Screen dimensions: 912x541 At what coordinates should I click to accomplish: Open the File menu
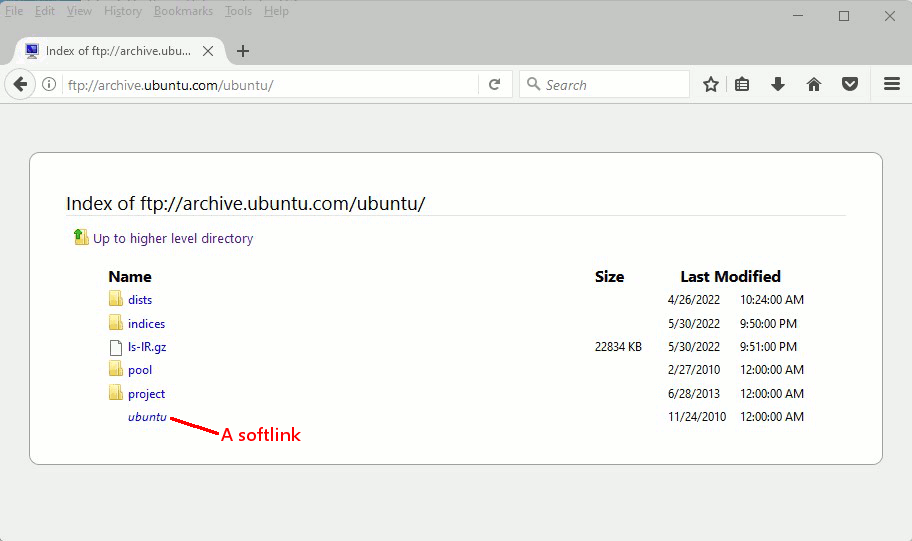(14, 11)
